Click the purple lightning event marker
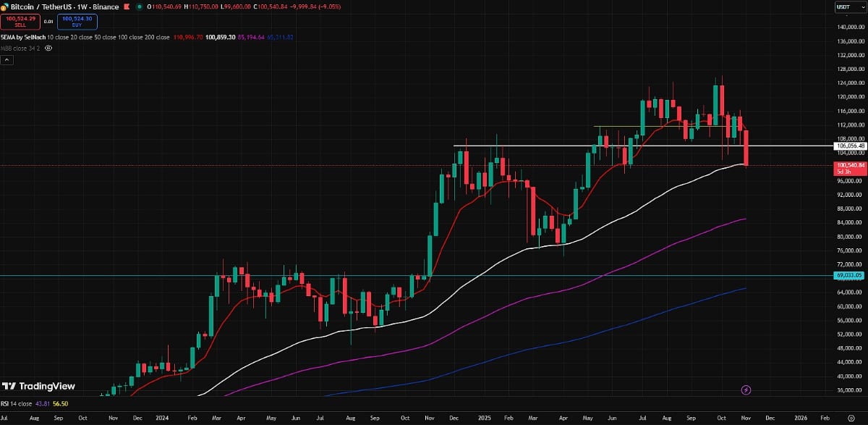This screenshot has height=425, width=868. (746, 390)
